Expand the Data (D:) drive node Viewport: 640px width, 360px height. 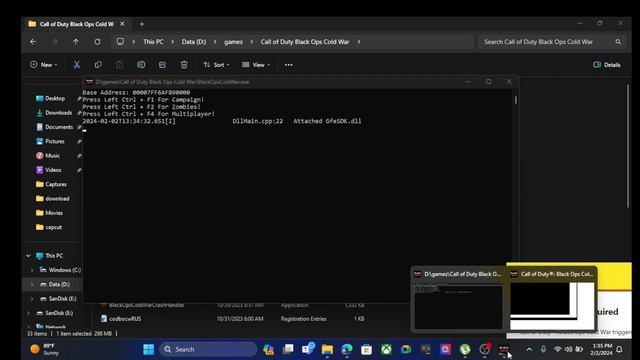(x=32, y=284)
